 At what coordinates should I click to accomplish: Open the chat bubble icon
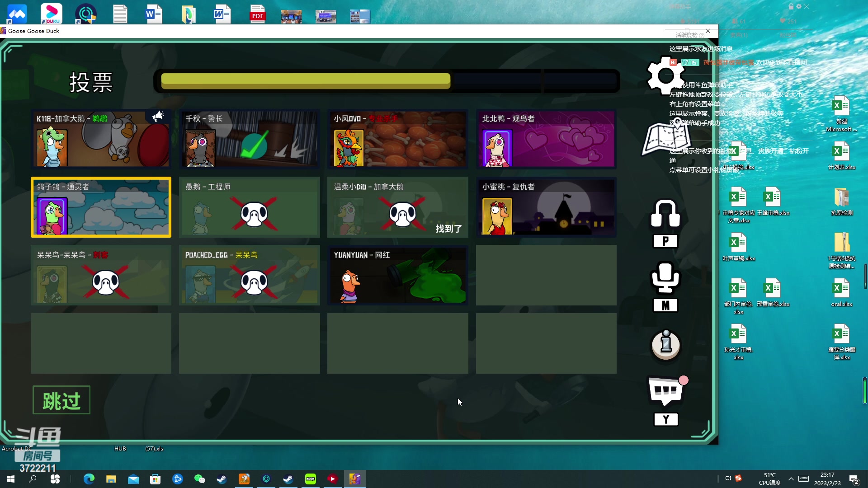(x=667, y=391)
